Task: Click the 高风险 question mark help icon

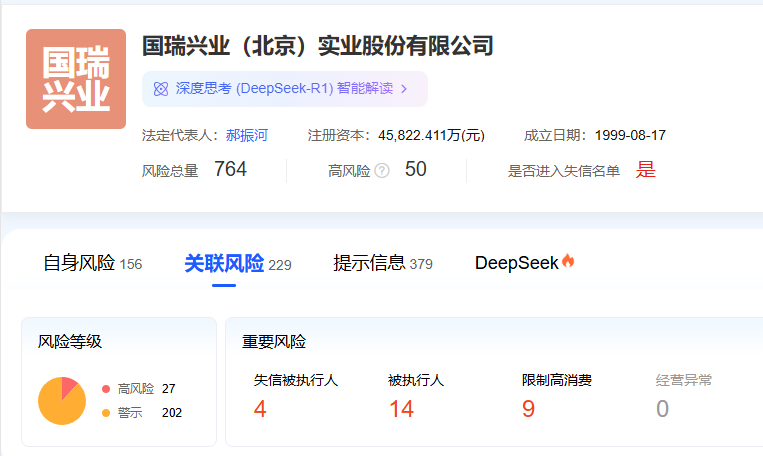Action: (382, 171)
